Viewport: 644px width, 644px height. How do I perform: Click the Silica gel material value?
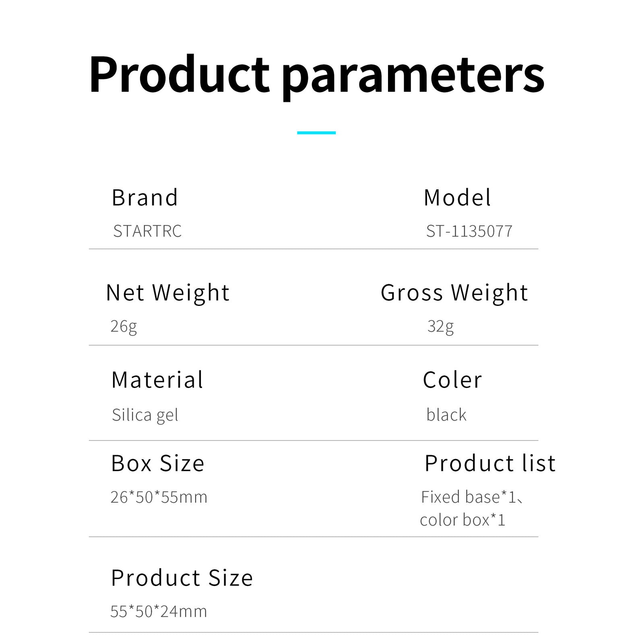pyautogui.click(x=145, y=415)
